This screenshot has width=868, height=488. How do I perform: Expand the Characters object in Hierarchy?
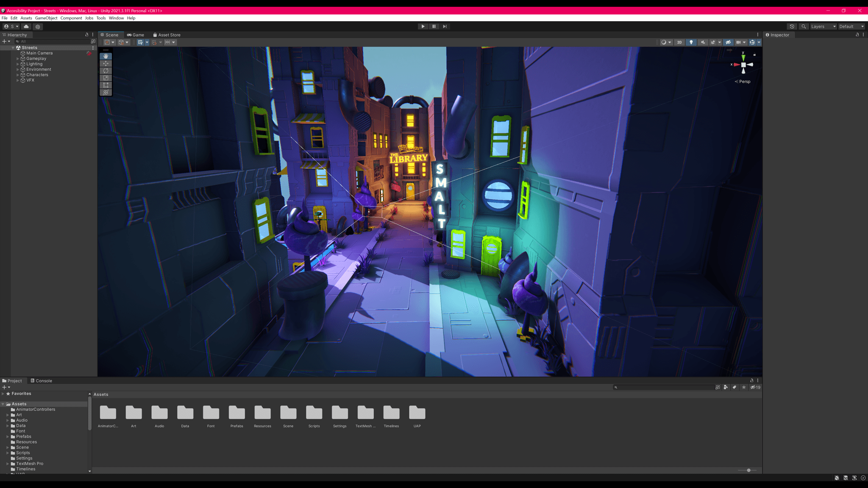(x=17, y=75)
